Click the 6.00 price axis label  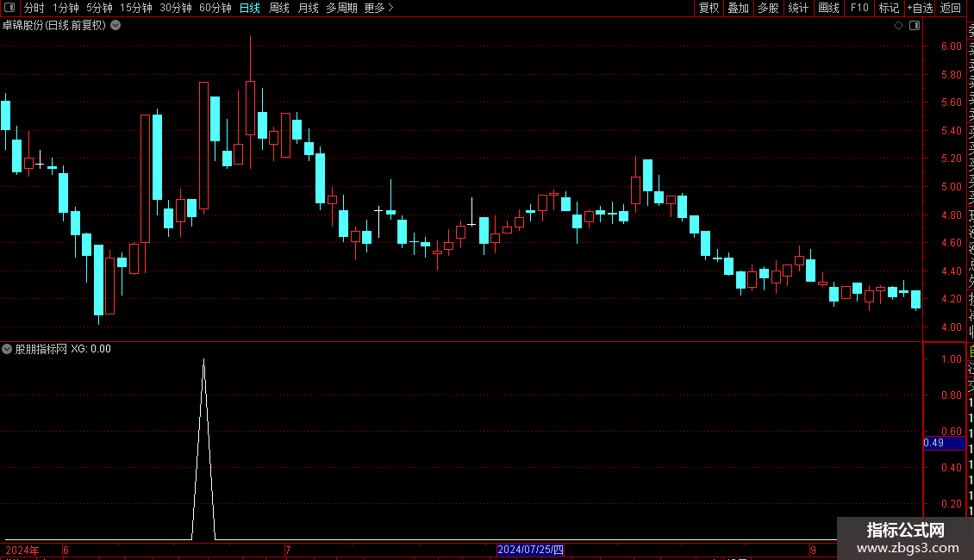pyautogui.click(x=951, y=47)
